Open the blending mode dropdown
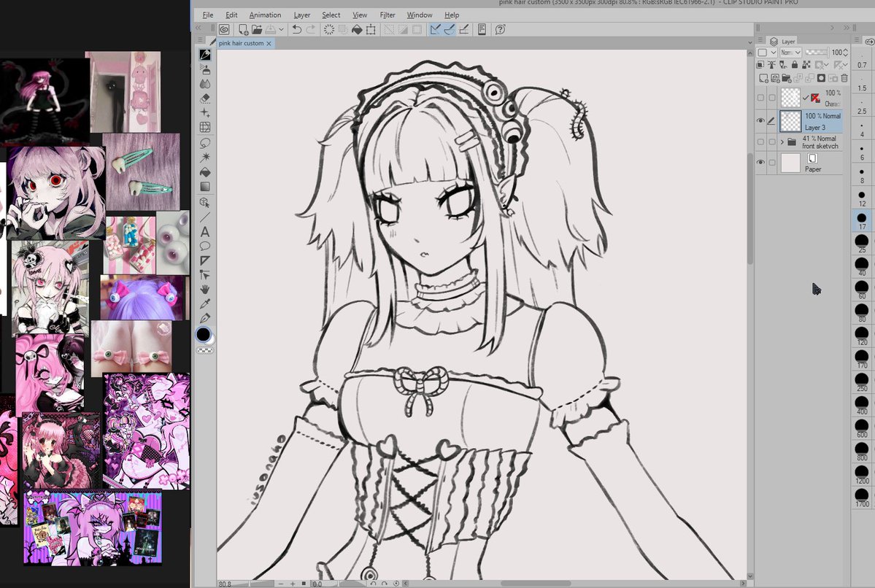Image resolution: width=875 pixels, height=588 pixels. point(791,52)
